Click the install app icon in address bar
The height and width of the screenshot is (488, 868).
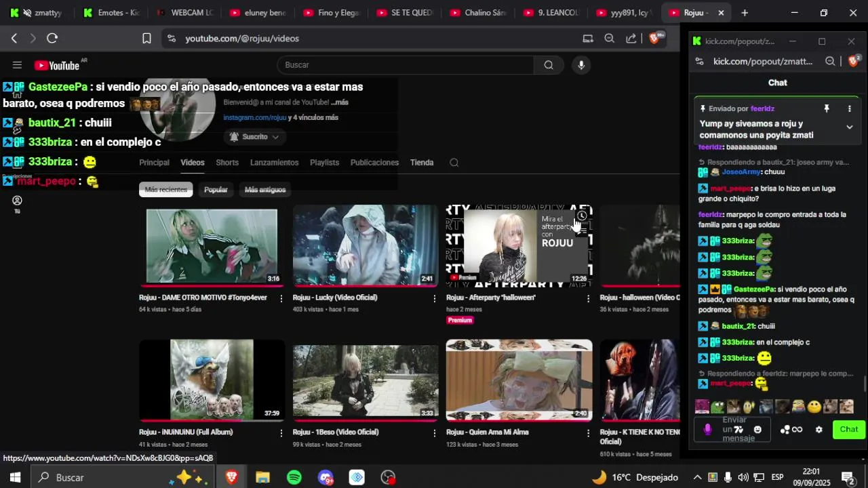(588, 39)
